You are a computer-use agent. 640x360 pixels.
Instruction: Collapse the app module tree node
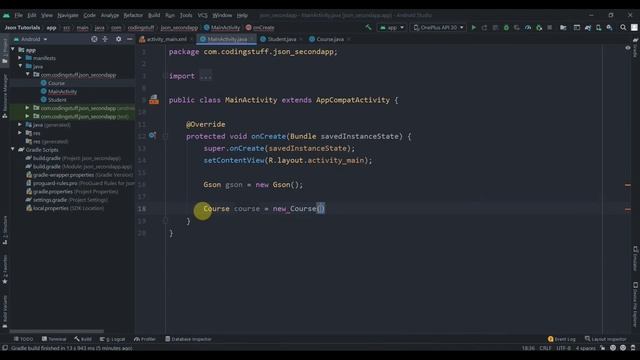(x=13, y=50)
